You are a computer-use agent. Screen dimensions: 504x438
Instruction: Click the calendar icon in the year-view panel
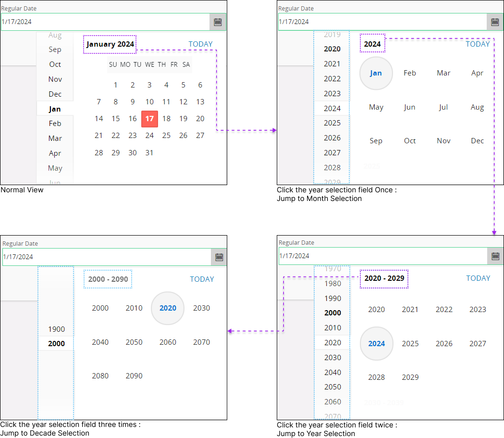point(495,256)
